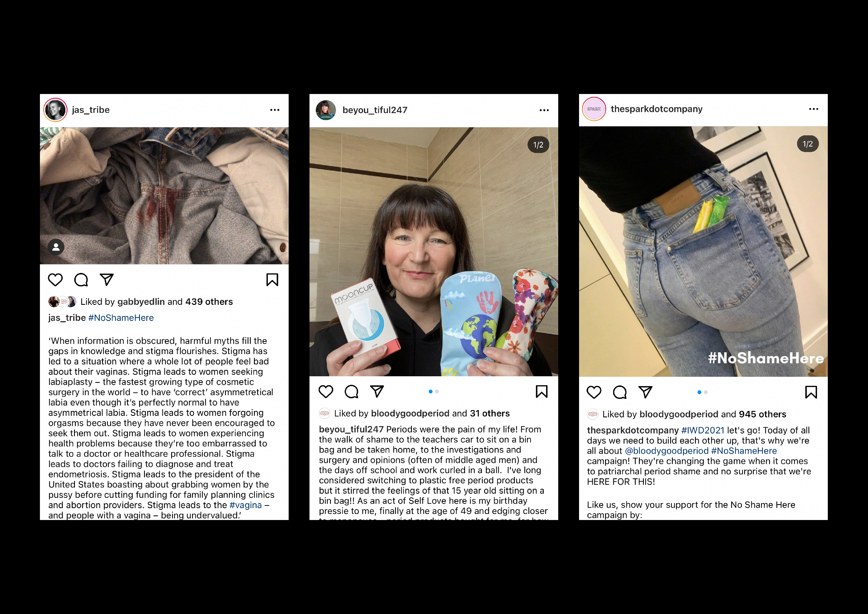Screen dimensions: 868x614
Task: Bookmark the jas_tribe post
Action: (x=272, y=280)
